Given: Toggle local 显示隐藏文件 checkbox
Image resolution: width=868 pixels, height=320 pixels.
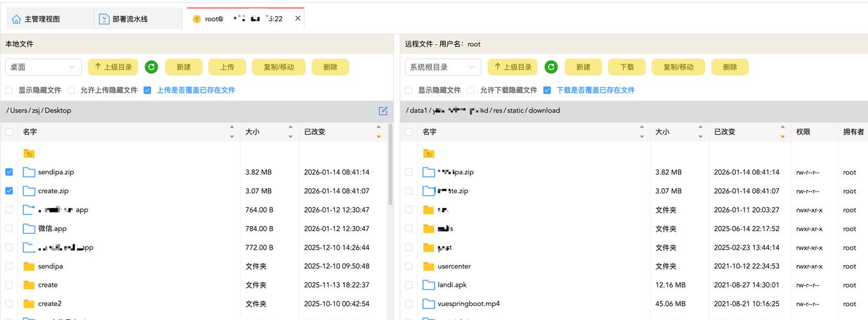Looking at the screenshot, I should pyautogui.click(x=9, y=90).
